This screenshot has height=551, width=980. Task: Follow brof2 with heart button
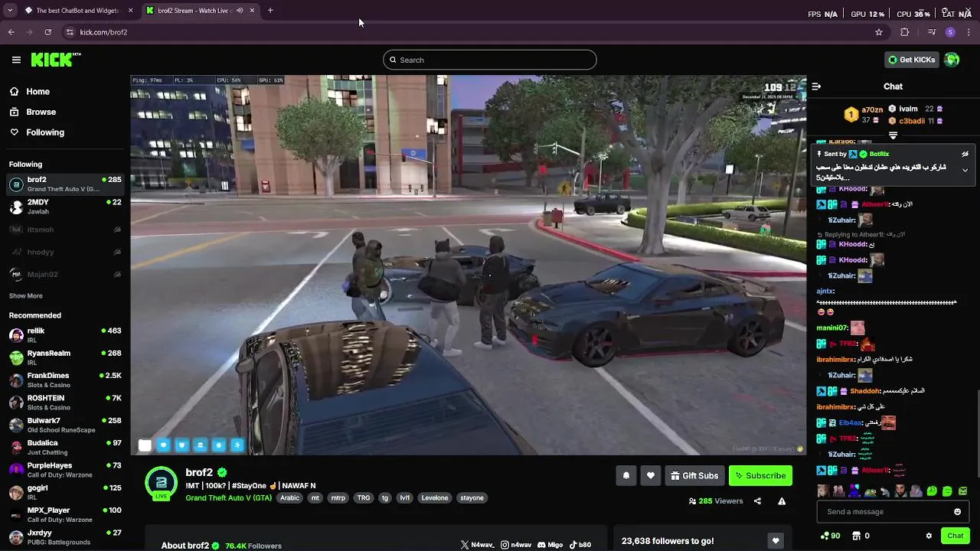pyautogui.click(x=651, y=476)
